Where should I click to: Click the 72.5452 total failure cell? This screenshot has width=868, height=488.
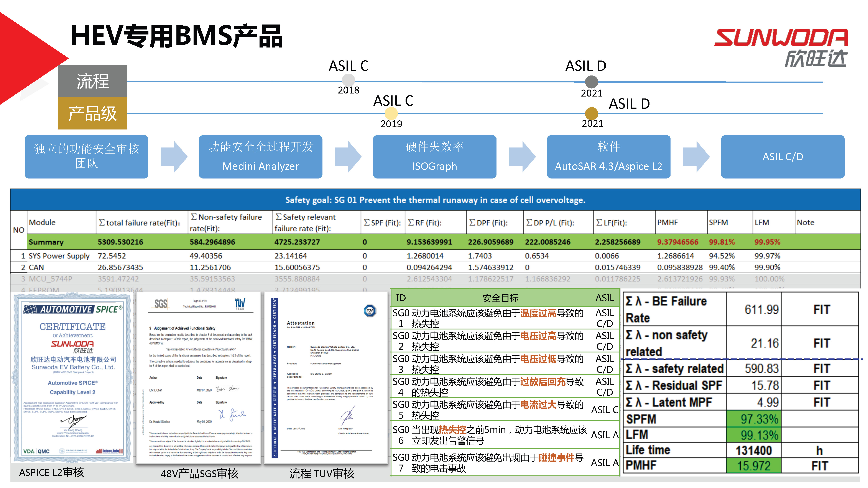click(x=112, y=256)
